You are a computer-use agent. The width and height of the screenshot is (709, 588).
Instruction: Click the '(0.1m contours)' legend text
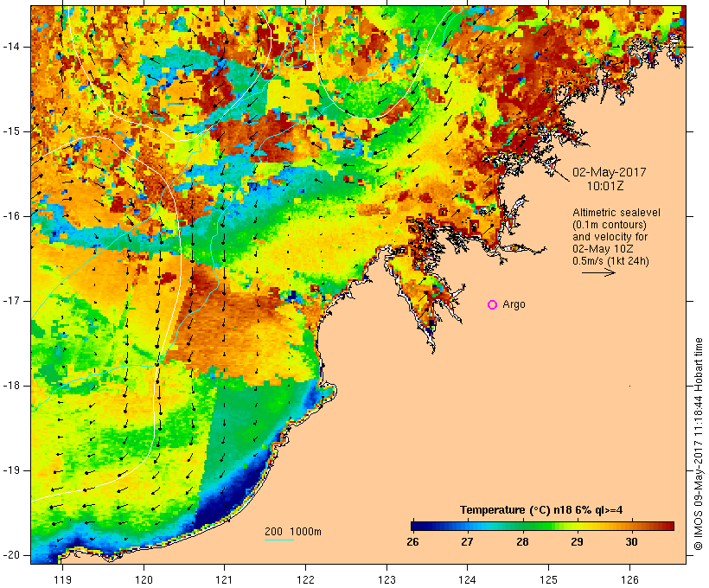pyautogui.click(x=610, y=225)
